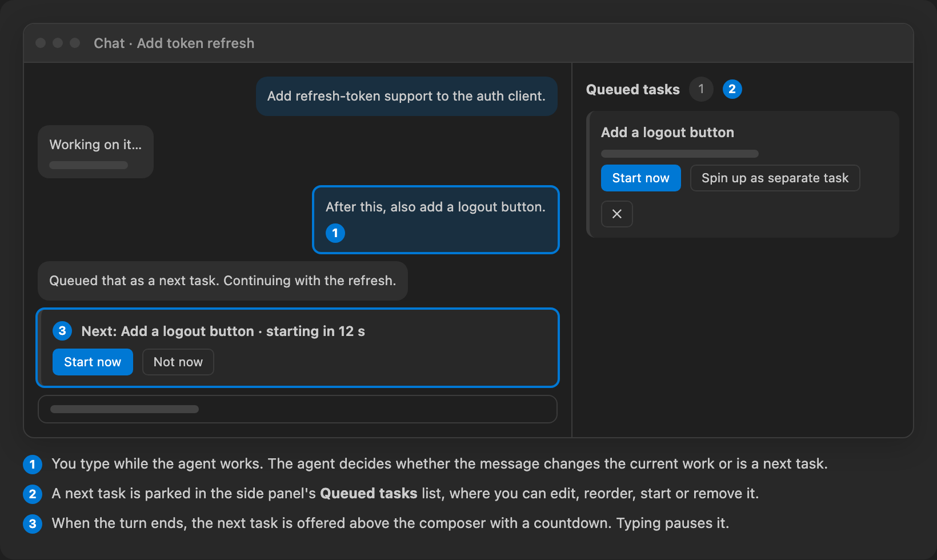
Task: Click the red close window dot
Action: (x=41, y=43)
